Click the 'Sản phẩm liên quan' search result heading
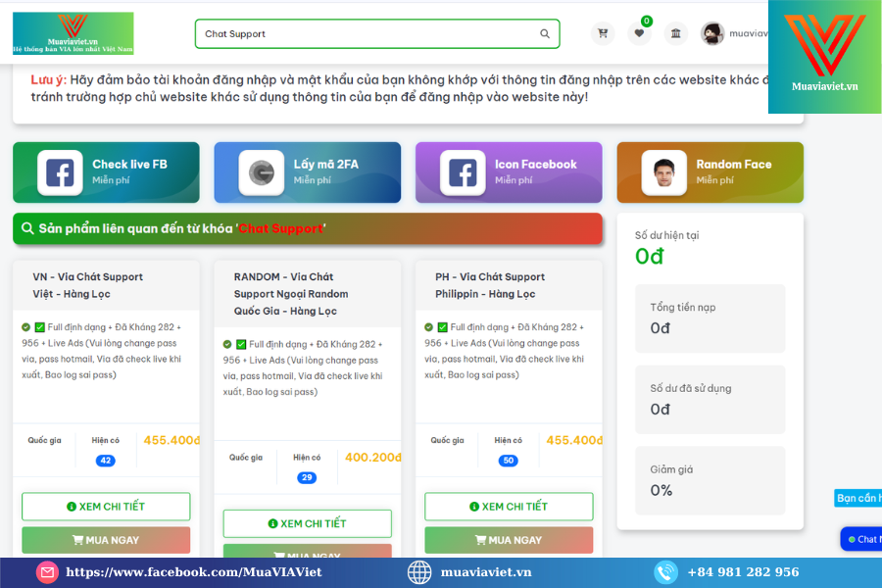 pos(308,228)
